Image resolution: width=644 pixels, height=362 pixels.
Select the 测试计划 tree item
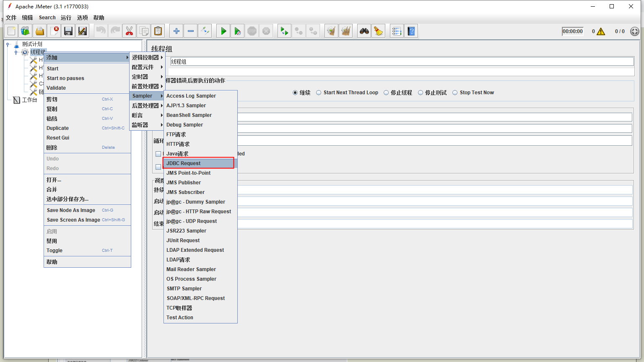point(32,44)
